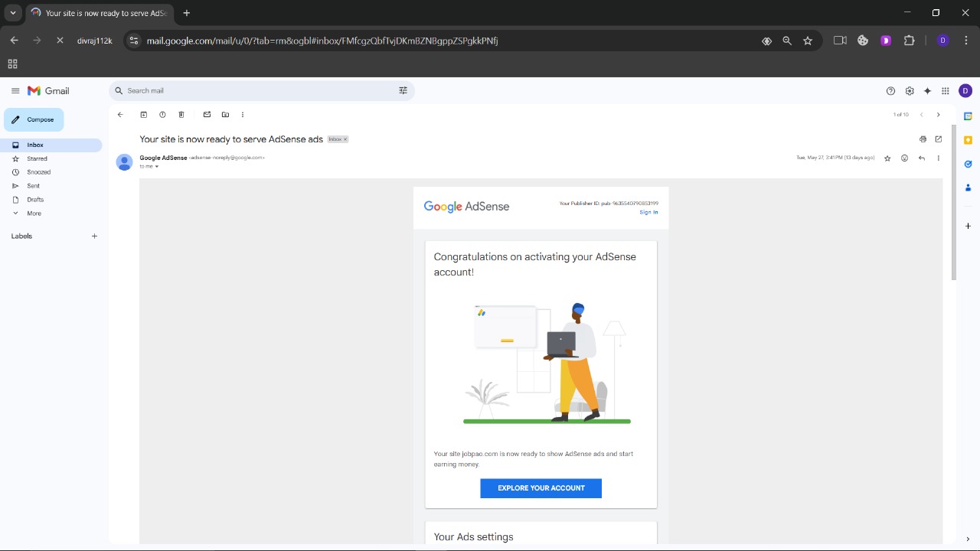Print the email conversation
The width and height of the screenshot is (980, 551).
[923, 139]
